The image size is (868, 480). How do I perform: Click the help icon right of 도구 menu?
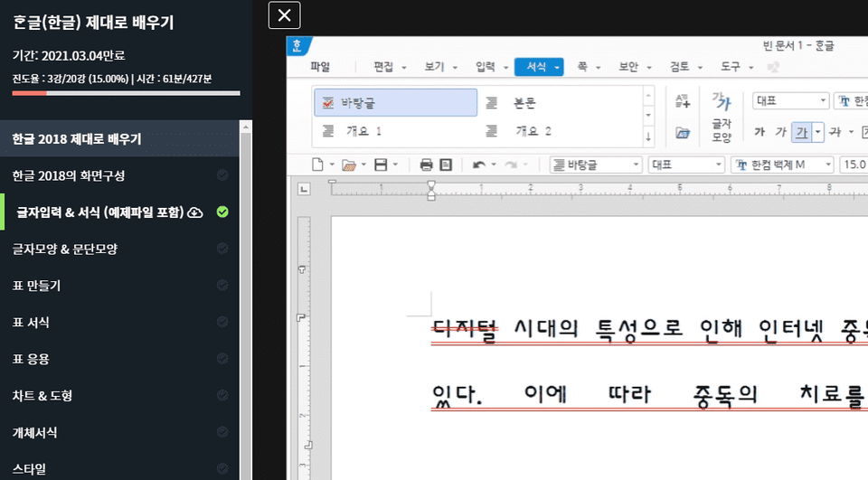(x=773, y=67)
